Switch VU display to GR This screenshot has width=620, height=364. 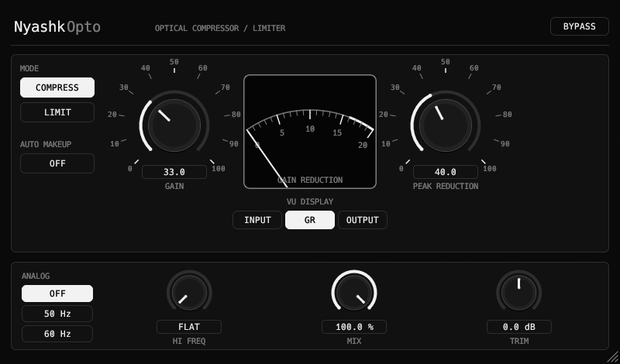point(310,220)
